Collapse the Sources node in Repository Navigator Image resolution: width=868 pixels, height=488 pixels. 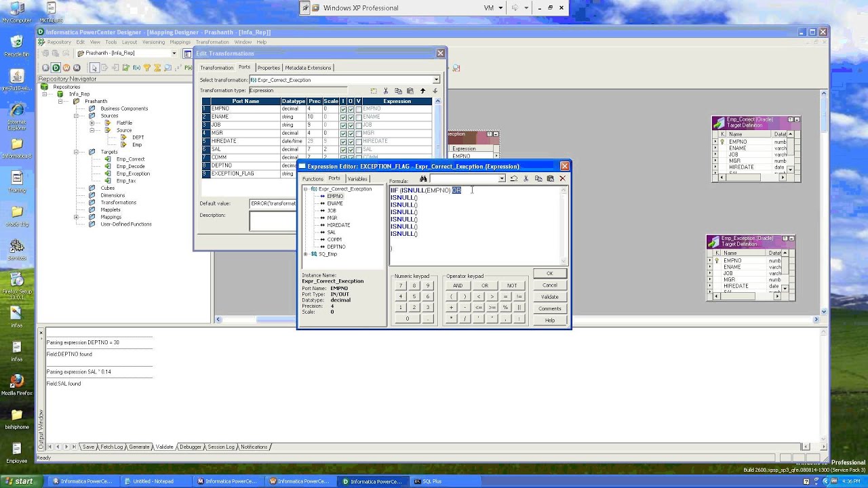tap(76, 116)
